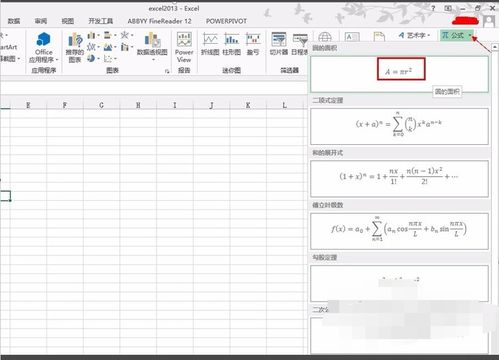This screenshot has height=360, width=499.
Task: Insert a pie chart from the charts group
Action: [91, 58]
